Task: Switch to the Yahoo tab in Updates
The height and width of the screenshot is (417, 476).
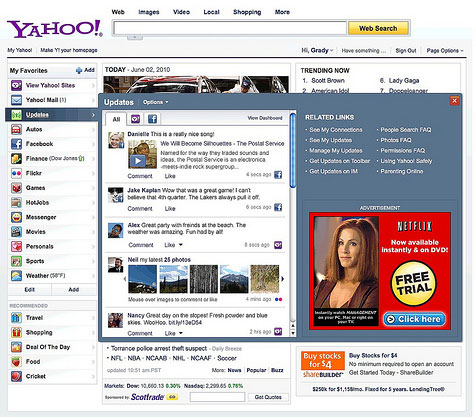Action: coord(135,119)
